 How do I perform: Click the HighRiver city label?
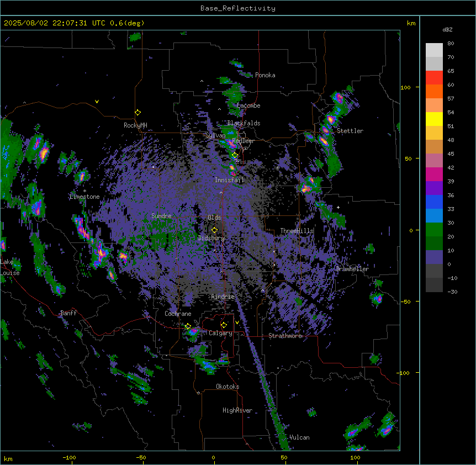pos(237,410)
